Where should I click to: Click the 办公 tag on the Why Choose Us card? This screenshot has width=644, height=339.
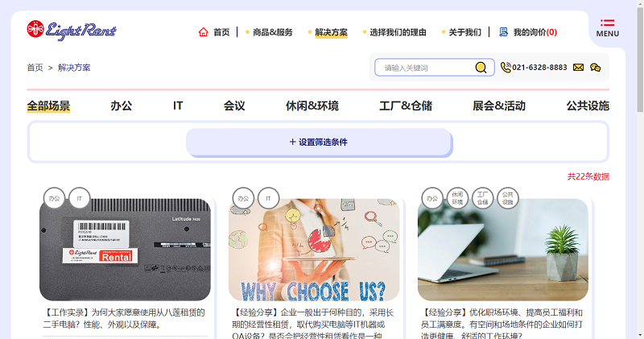click(x=243, y=198)
